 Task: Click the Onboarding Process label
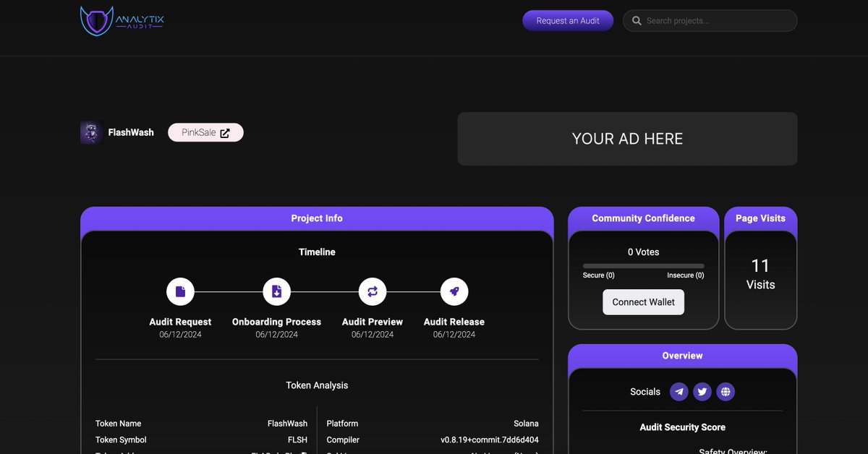tap(276, 322)
